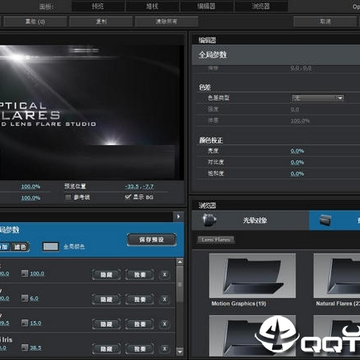Click the stack scrollbar down arrow
The height and width of the screenshot is (360, 360).
tap(180, 351)
